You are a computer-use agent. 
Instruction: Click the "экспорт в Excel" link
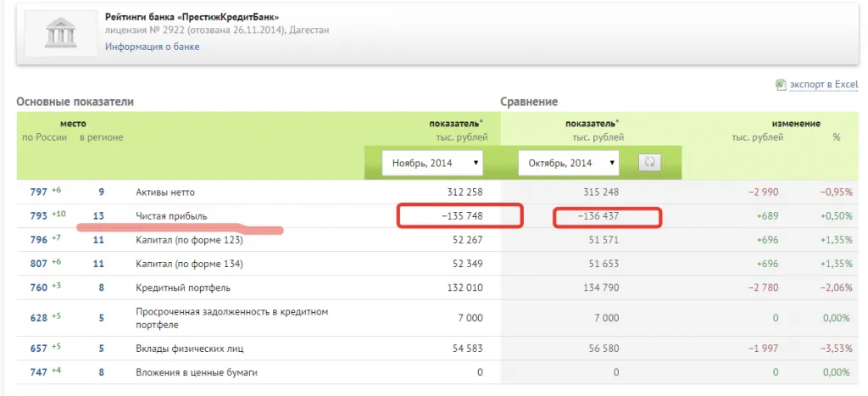(x=823, y=85)
